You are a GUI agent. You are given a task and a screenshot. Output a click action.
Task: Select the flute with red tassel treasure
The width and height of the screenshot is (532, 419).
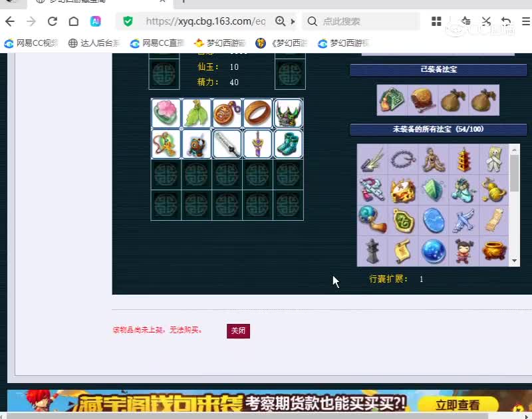372,190
